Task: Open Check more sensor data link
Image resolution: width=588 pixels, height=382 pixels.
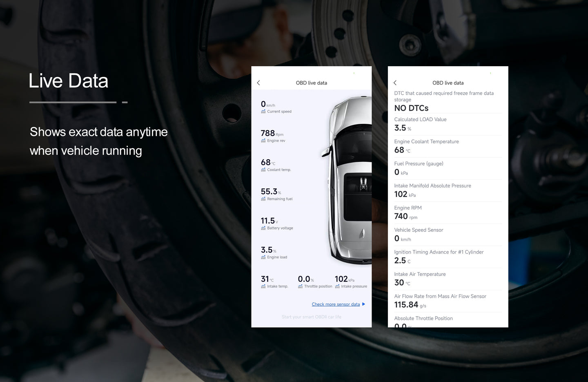Action: click(336, 304)
